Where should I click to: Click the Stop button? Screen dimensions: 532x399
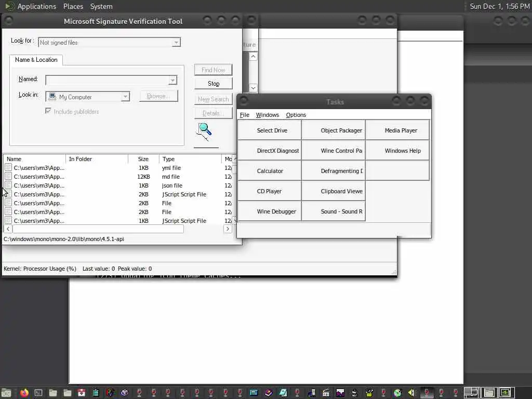coord(214,84)
